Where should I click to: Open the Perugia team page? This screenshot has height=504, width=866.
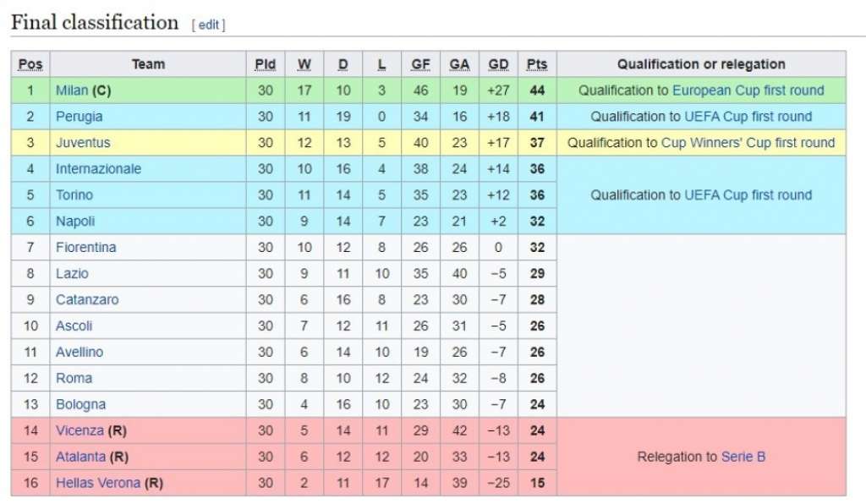click(x=79, y=117)
